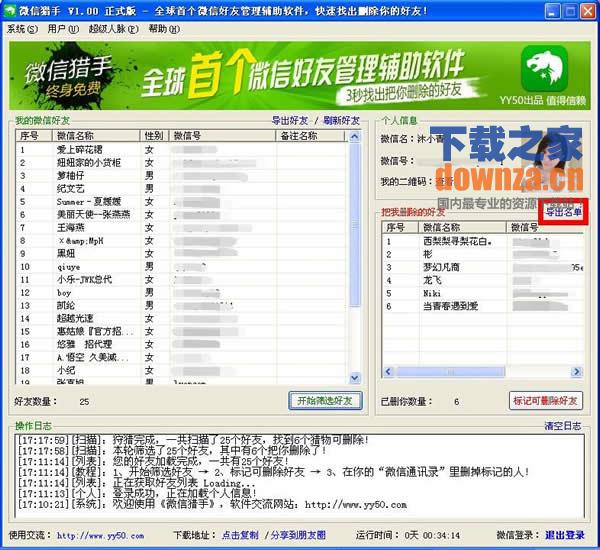The image size is (600, 550).
Task: Click the friends list scroll up arrow
Action: click(x=355, y=136)
